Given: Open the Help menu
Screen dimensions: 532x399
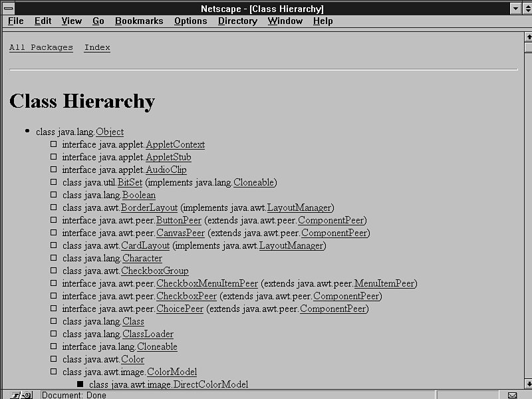Looking at the screenshot, I should coord(323,21).
